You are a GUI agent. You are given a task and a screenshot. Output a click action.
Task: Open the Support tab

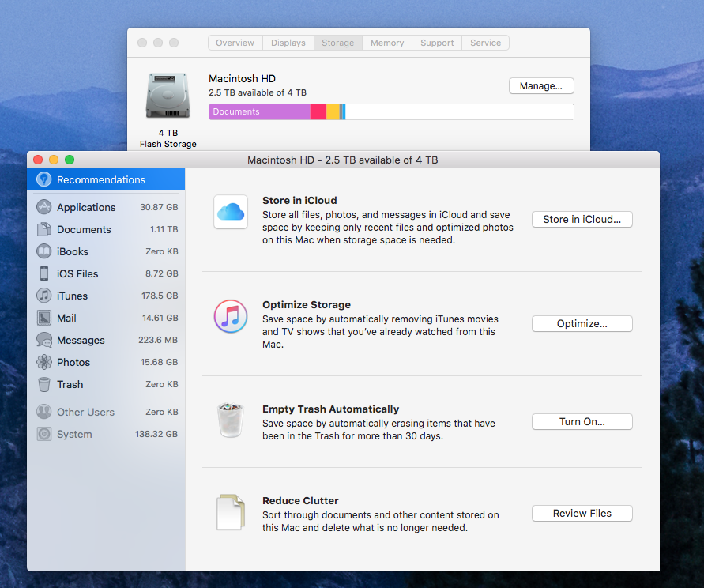tap(437, 43)
